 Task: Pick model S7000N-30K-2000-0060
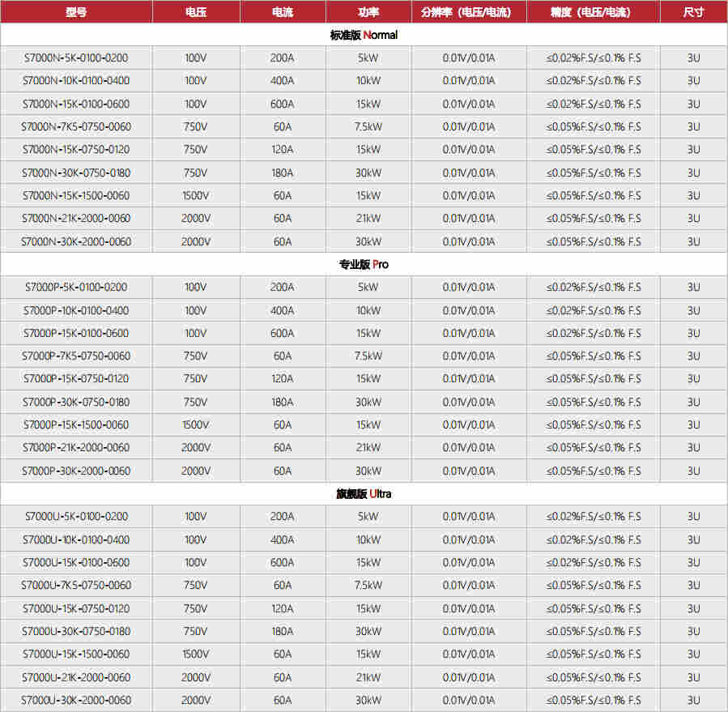[76, 241]
